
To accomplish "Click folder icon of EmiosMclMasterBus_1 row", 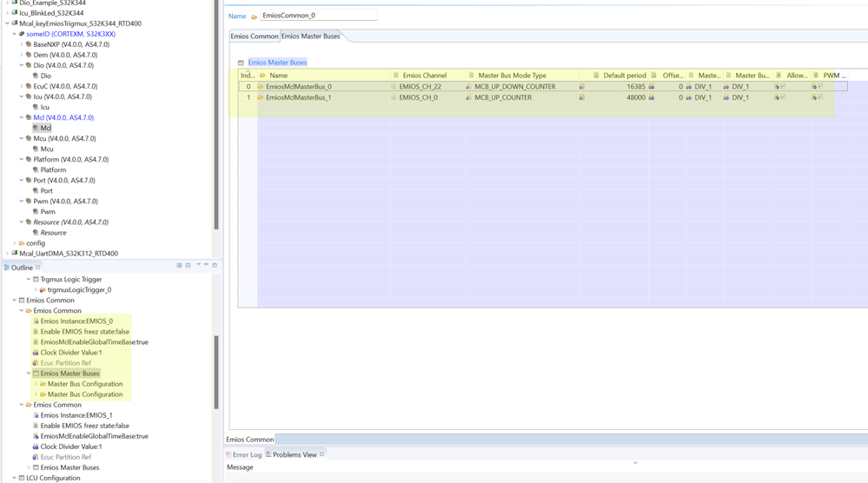I will click(260, 97).
